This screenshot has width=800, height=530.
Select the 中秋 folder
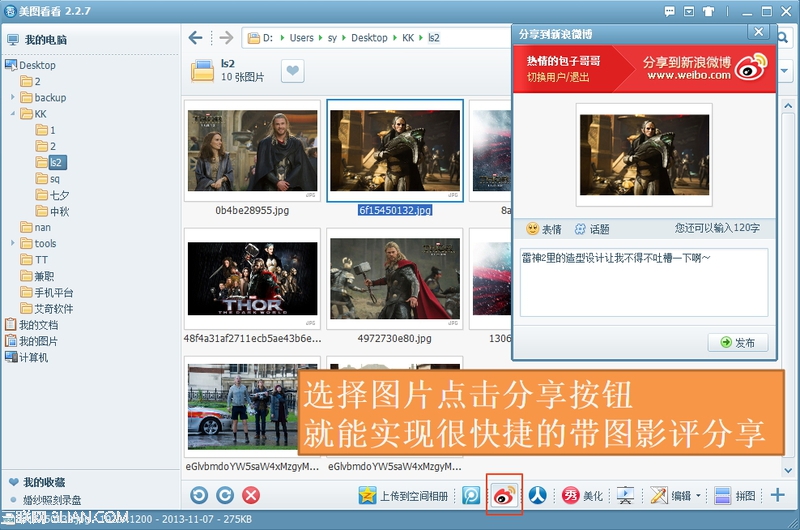pyautogui.click(x=53, y=211)
